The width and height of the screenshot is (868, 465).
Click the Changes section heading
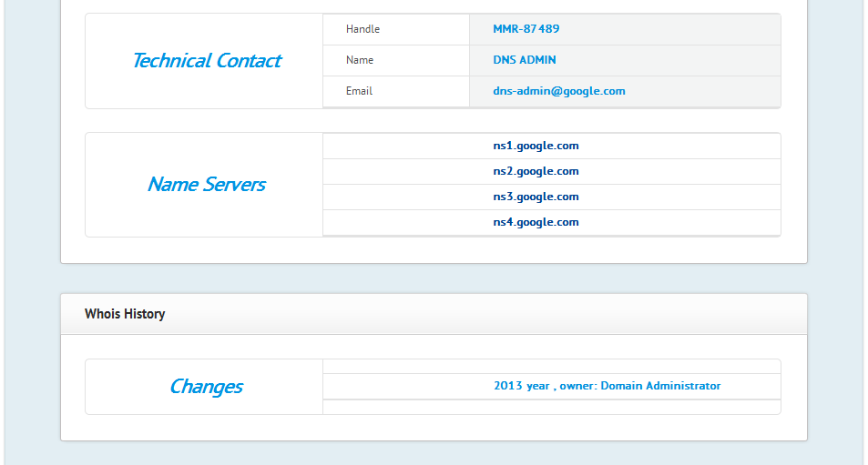point(206,387)
